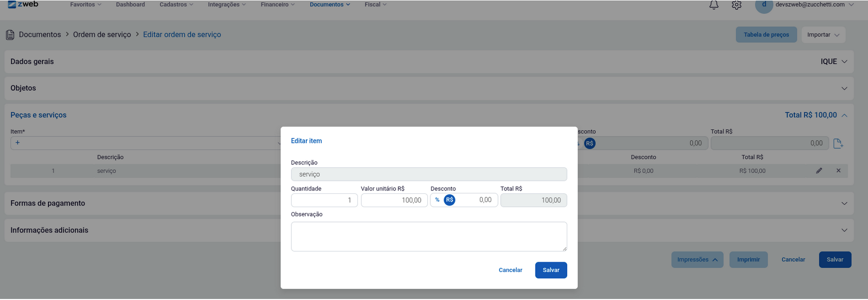Click the edit pencil icon for serviço row
The height and width of the screenshot is (300, 868).
819,170
